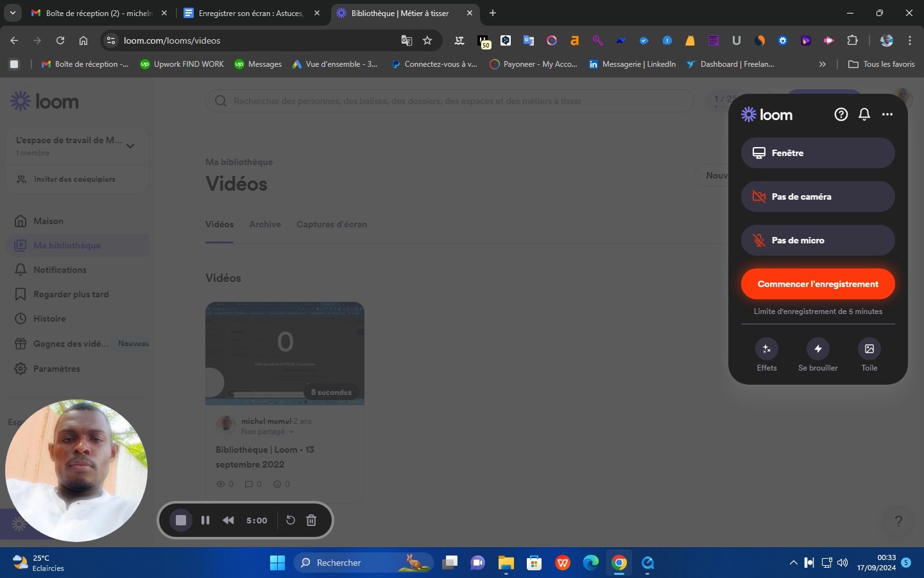Reload the page
924x578 pixels.
point(60,40)
